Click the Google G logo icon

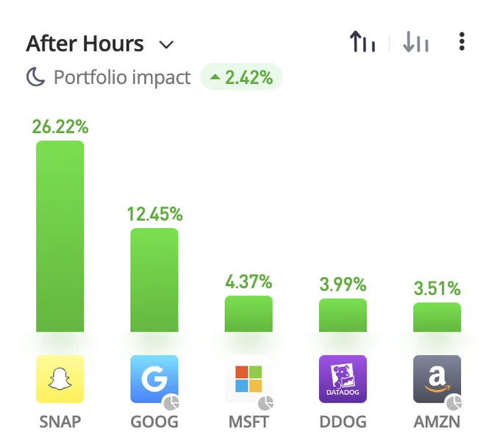(x=154, y=379)
